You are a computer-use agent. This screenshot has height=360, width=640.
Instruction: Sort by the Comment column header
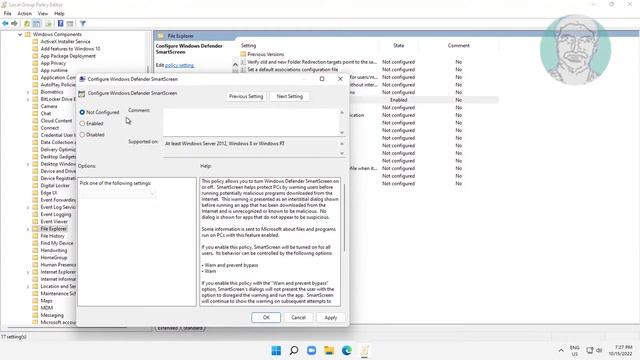pyautogui.click(x=459, y=46)
